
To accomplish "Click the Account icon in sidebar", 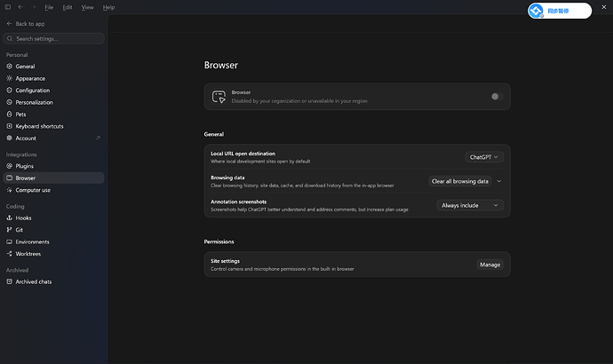I will pyautogui.click(x=10, y=138).
